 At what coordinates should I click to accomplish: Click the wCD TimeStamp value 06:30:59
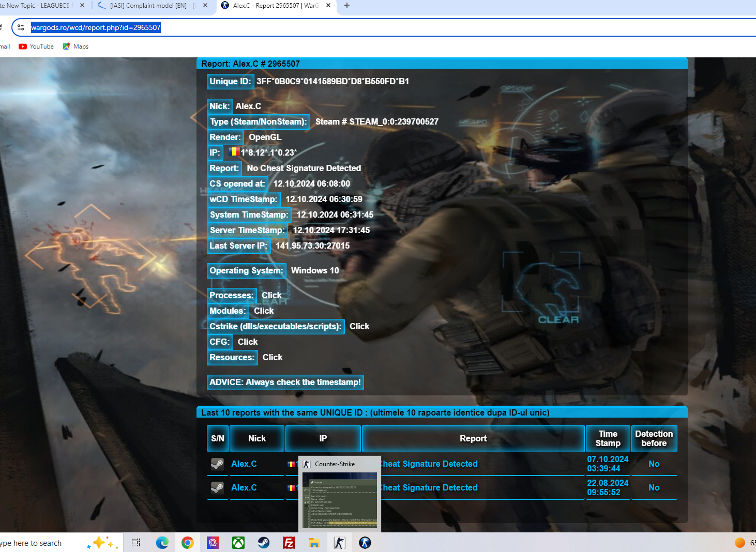click(324, 200)
